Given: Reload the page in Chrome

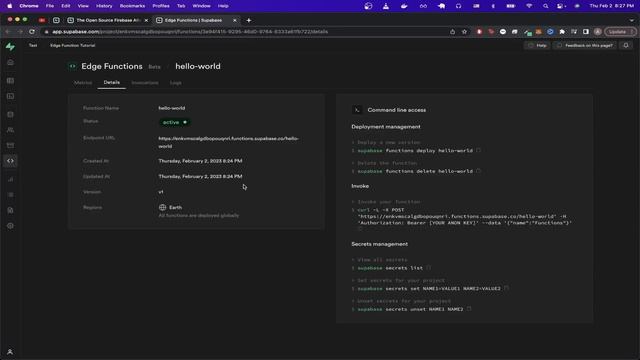Looking at the screenshot, I should pos(32,32).
